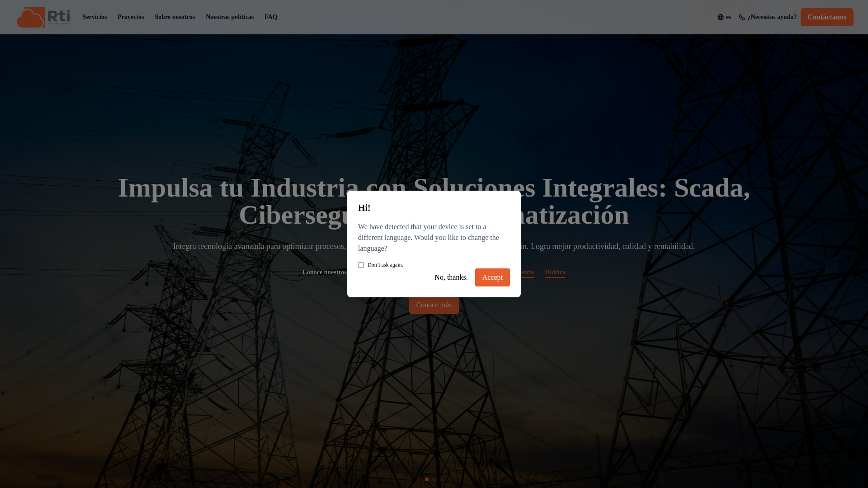The height and width of the screenshot is (488, 868).
Task: Open the 'es' language selector
Action: (x=728, y=17)
